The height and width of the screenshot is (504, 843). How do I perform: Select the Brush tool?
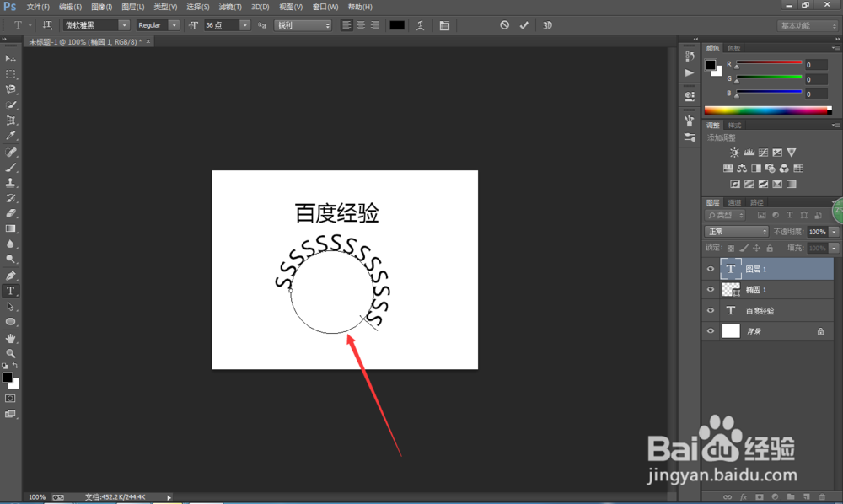pyautogui.click(x=10, y=167)
